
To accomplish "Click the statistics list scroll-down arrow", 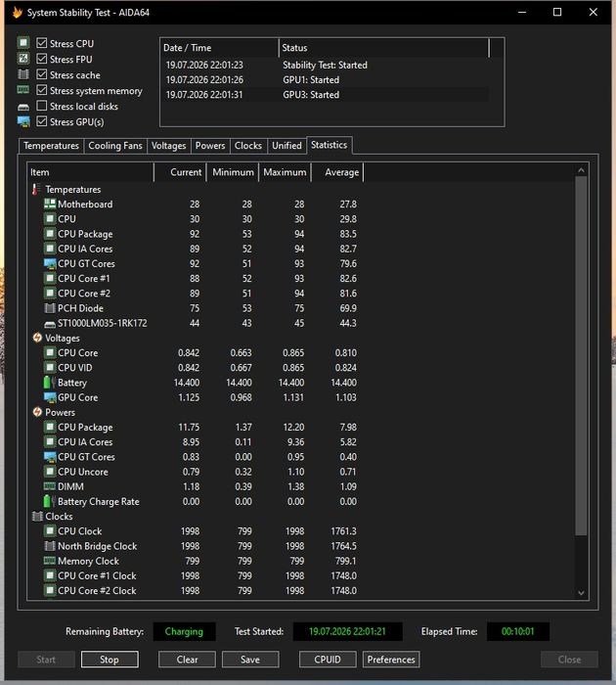I will click(x=581, y=593).
